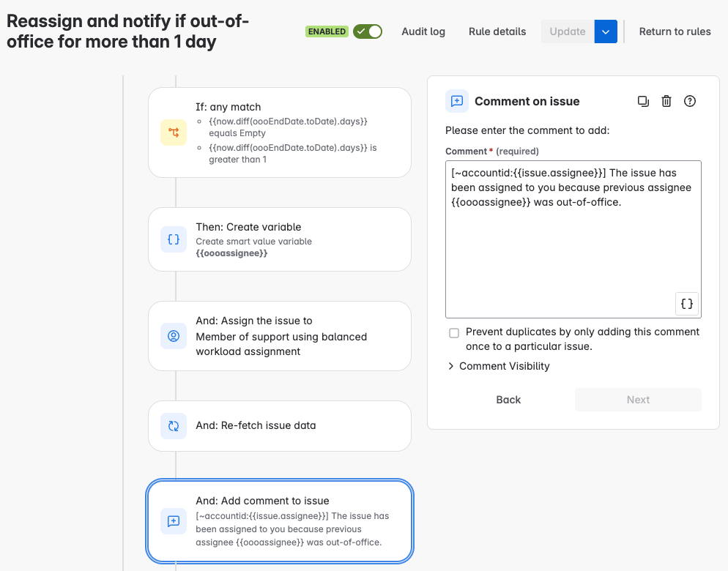This screenshot has height=571, width=728.
Task: Click the Assign issue user icon
Action: tap(174, 336)
